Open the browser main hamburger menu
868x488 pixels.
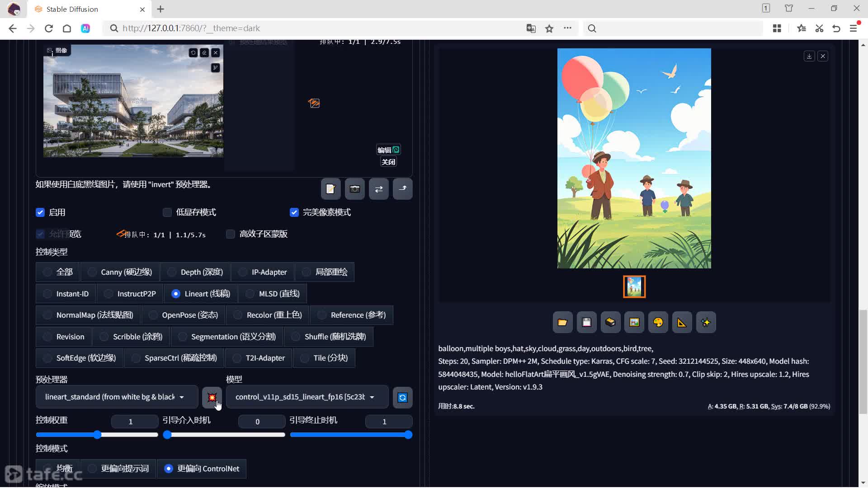(854, 28)
